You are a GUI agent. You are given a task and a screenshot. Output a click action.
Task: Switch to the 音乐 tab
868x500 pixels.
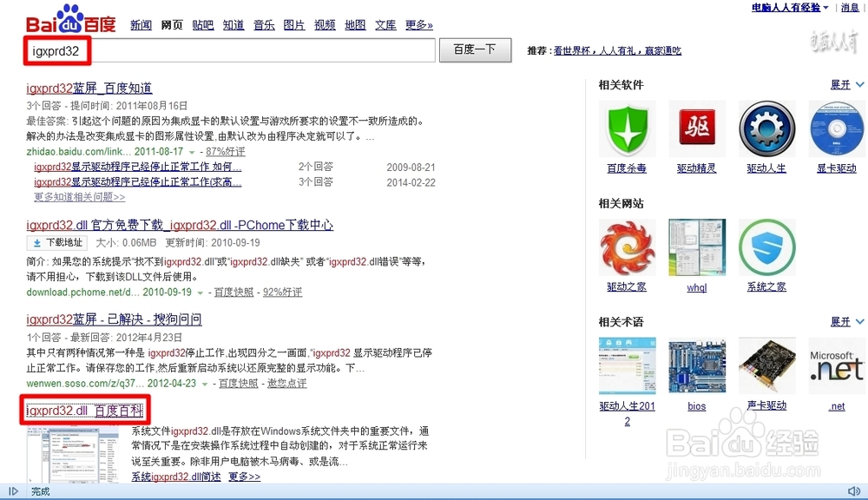point(264,25)
